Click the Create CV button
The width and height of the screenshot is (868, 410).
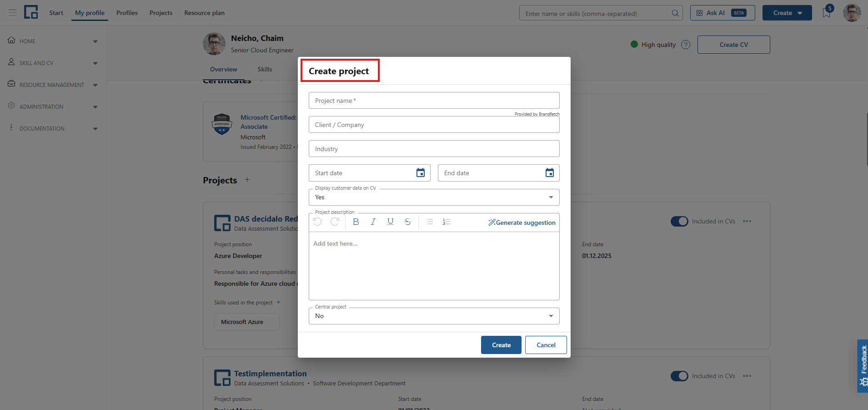(x=734, y=45)
